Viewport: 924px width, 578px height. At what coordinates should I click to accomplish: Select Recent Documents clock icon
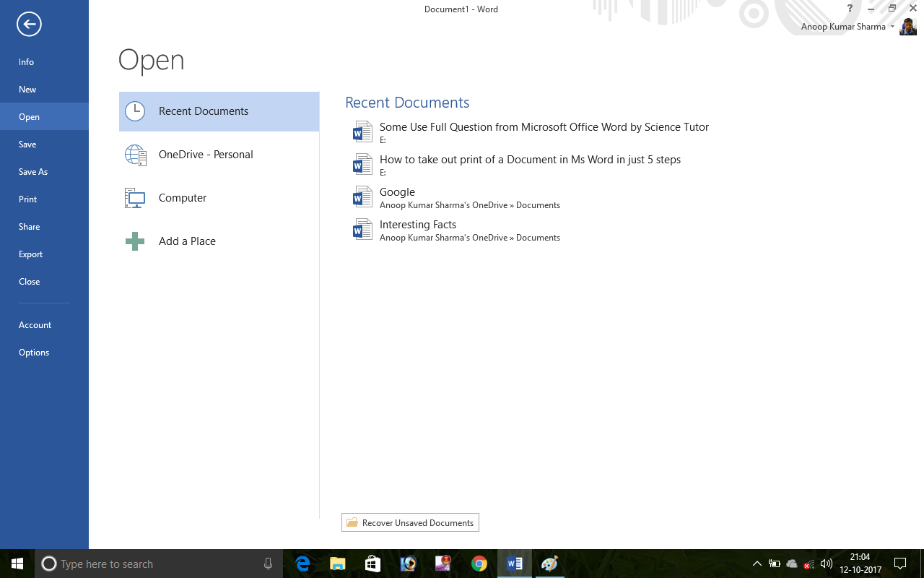[134, 111]
